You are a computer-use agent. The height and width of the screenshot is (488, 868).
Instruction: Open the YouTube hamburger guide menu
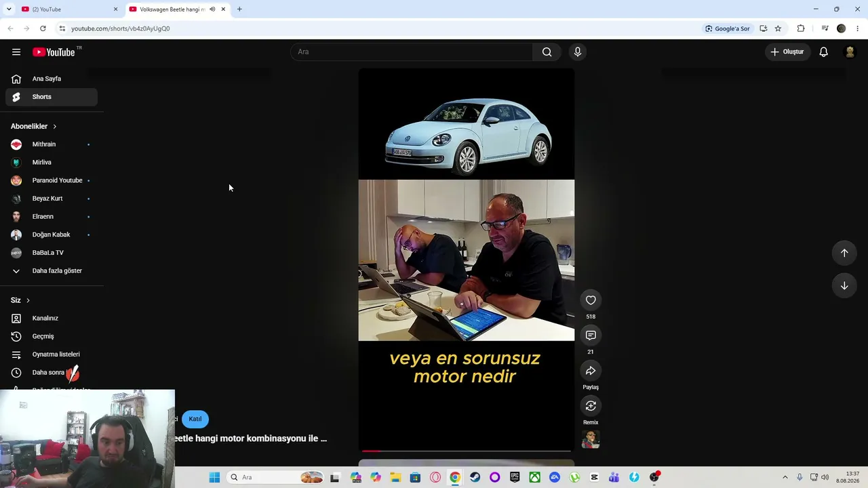pos(16,52)
